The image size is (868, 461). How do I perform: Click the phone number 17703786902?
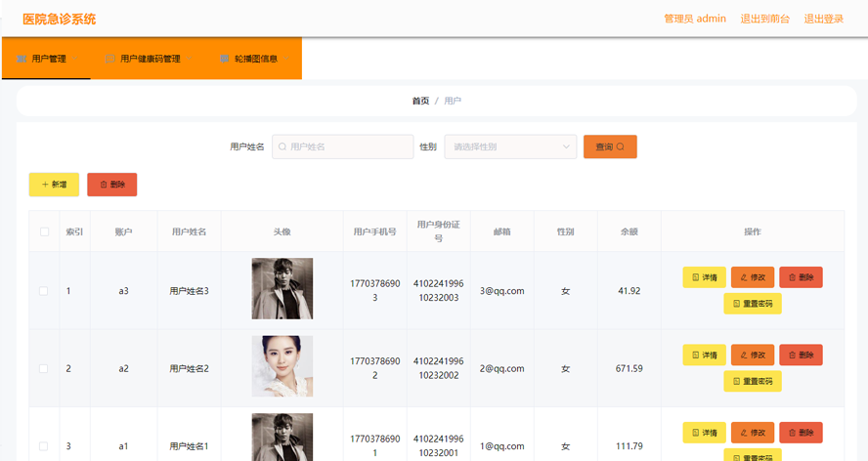coord(374,368)
